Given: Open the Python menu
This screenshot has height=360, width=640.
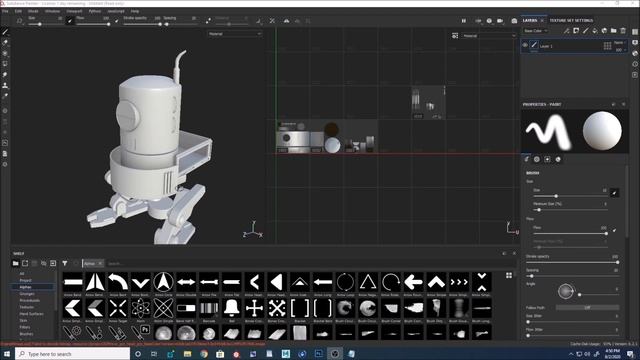Looking at the screenshot, I should (95, 11).
